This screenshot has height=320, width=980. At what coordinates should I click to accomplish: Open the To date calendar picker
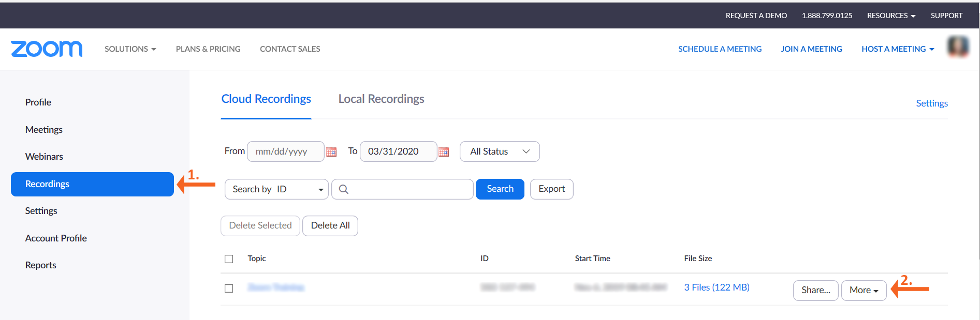[444, 151]
